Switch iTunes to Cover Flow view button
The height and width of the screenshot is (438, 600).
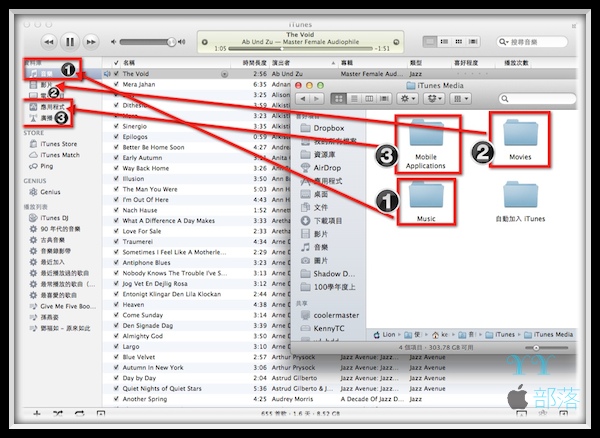tap(473, 41)
